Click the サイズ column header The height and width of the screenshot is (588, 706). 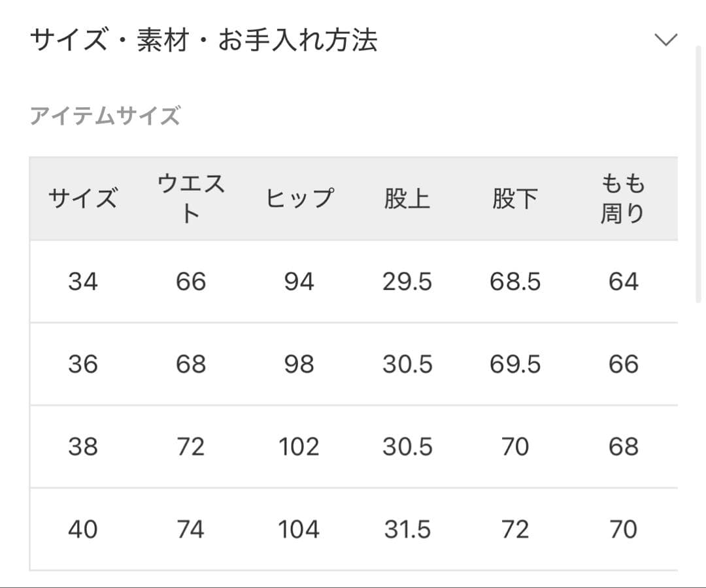coord(84,199)
